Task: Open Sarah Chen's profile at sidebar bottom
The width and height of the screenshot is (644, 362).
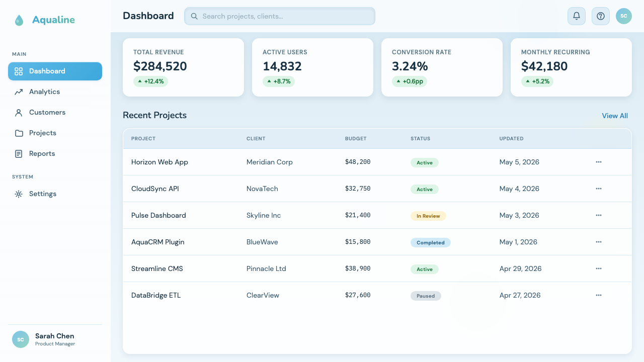Action: tap(55, 339)
